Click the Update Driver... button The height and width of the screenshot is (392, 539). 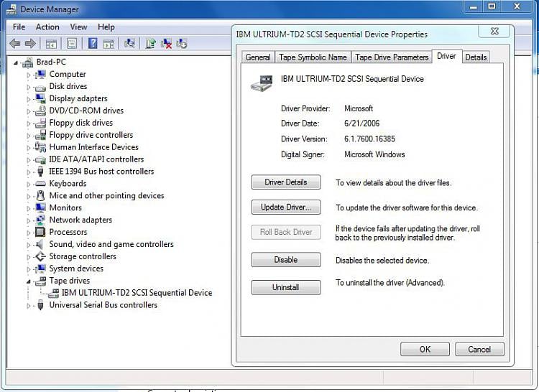tap(286, 207)
